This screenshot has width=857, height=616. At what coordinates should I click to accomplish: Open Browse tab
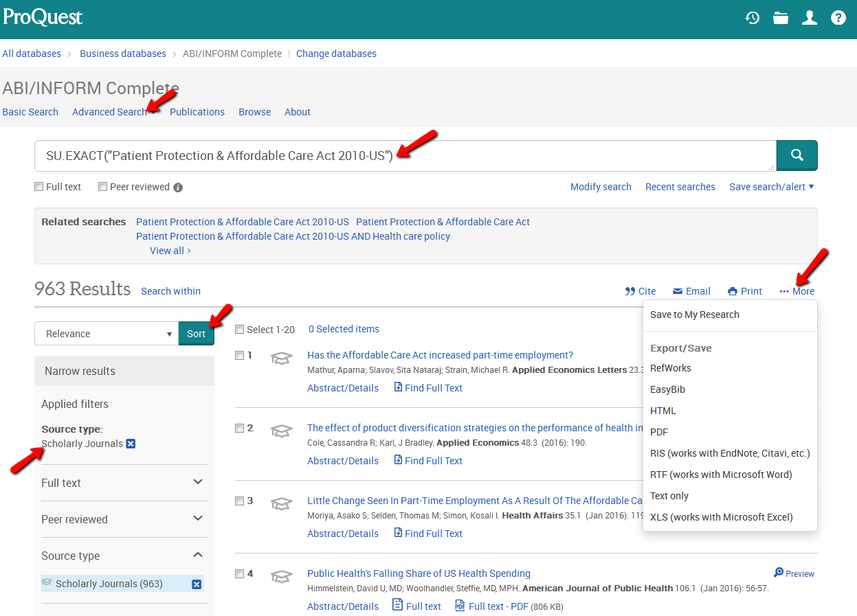[255, 112]
